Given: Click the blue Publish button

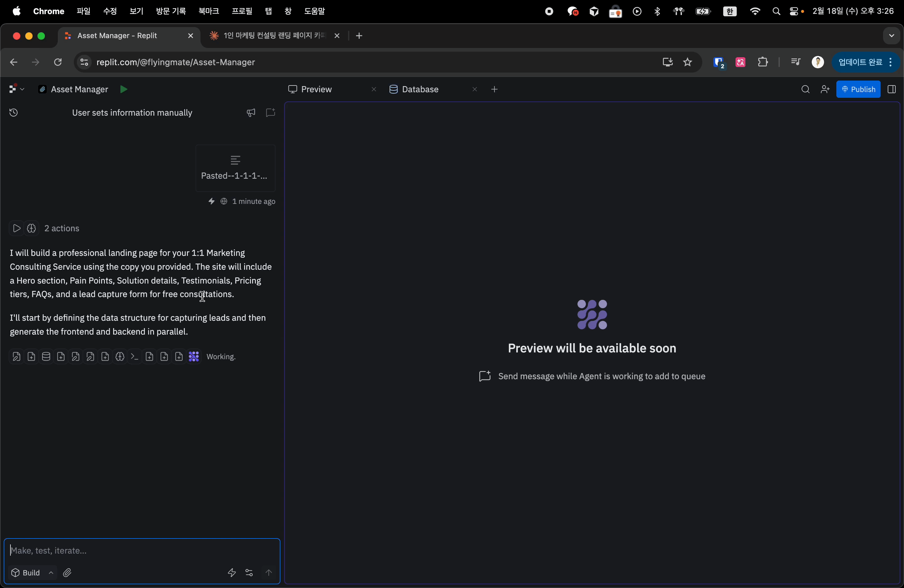Looking at the screenshot, I should coord(858,89).
